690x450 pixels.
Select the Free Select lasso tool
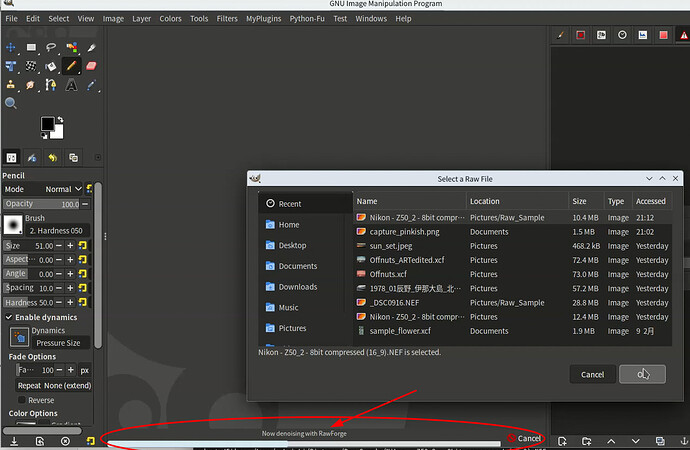pyautogui.click(x=51, y=47)
